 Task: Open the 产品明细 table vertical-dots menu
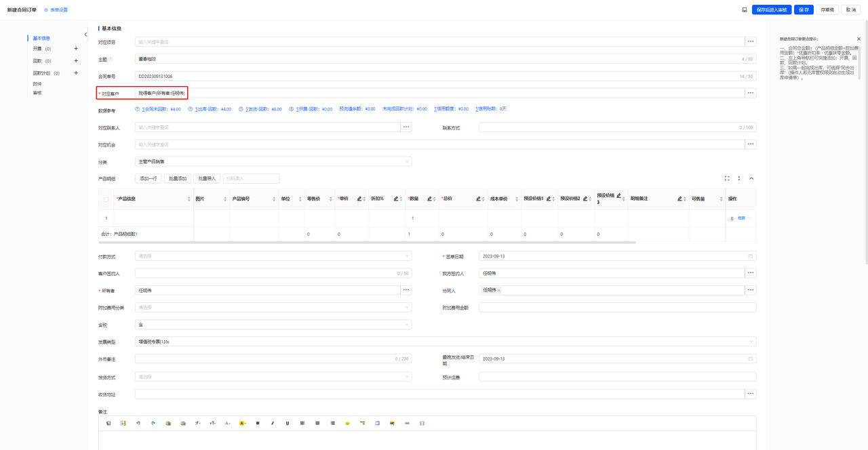coord(739,179)
